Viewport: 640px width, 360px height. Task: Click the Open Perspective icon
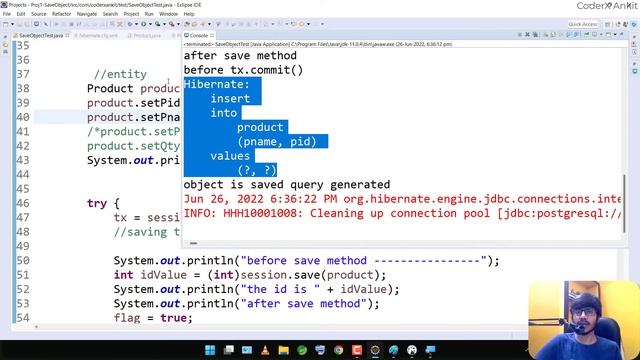click(x=607, y=24)
